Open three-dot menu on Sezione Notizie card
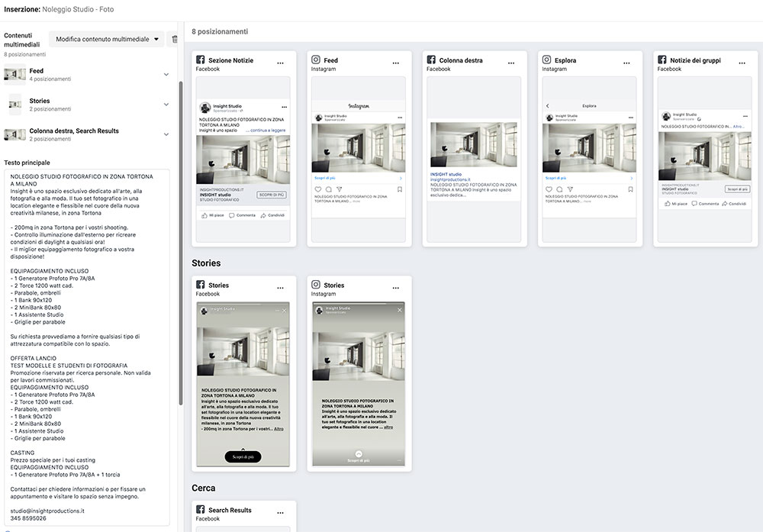Screen dimensions: 763x532 pos(281,63)
